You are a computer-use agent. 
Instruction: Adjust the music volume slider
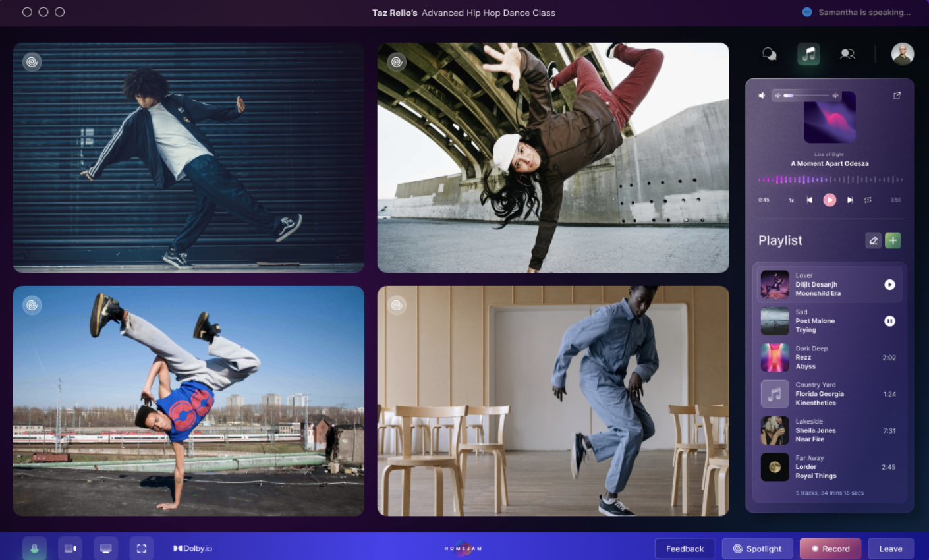point(806,96)
